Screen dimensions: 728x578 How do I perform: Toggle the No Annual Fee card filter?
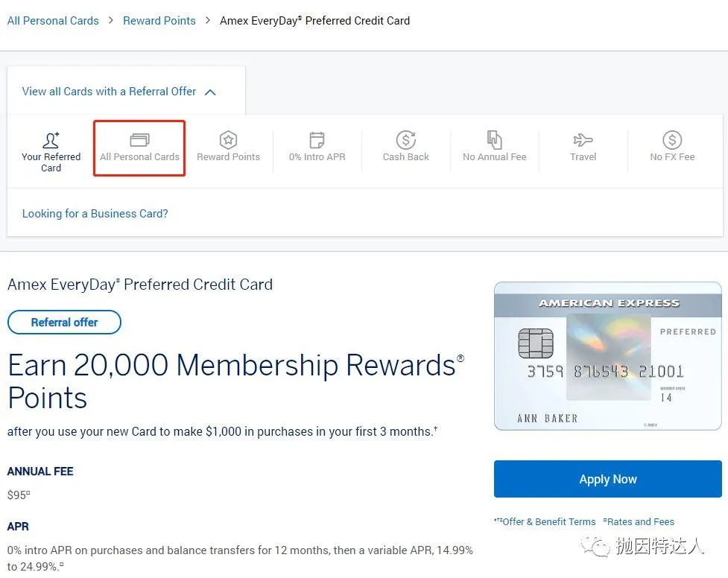494,149
